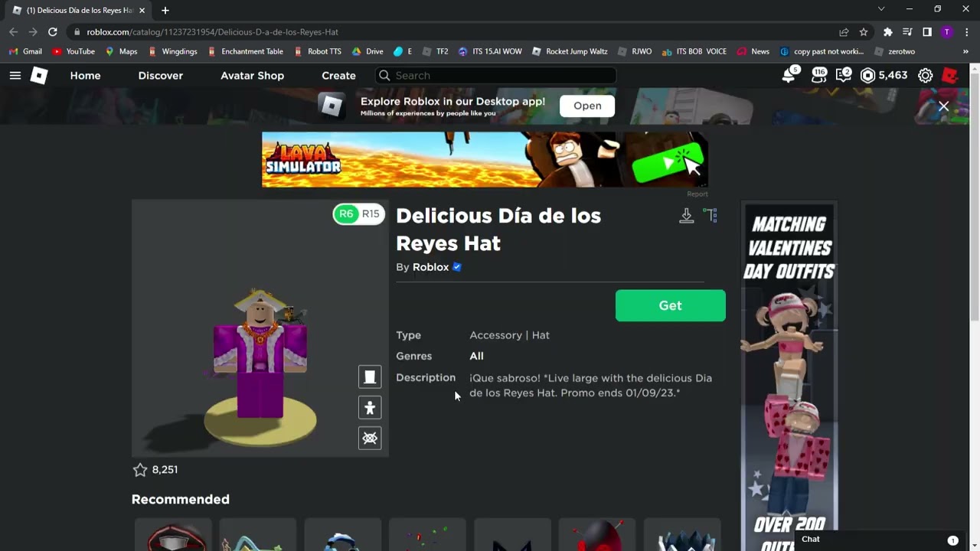Screen dimensions: 980x551
Task: Open the friends icon showing 116
Action: [818, 75]
